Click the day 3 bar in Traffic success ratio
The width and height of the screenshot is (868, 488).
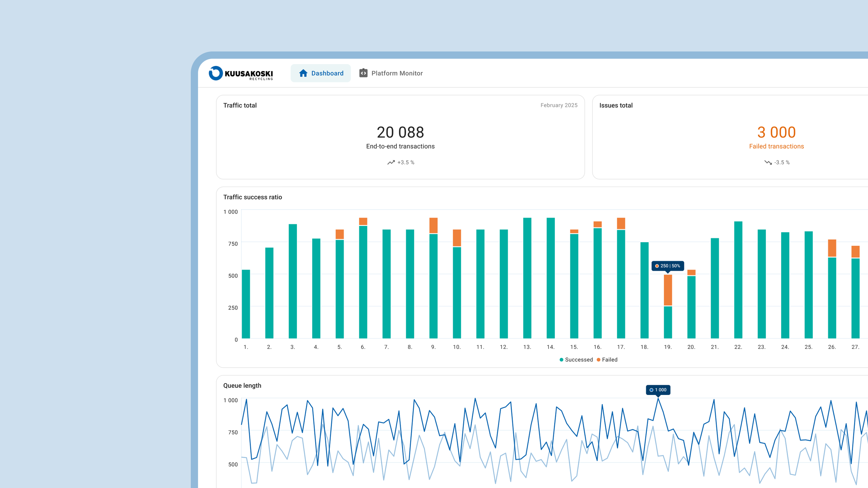point(293,281)
